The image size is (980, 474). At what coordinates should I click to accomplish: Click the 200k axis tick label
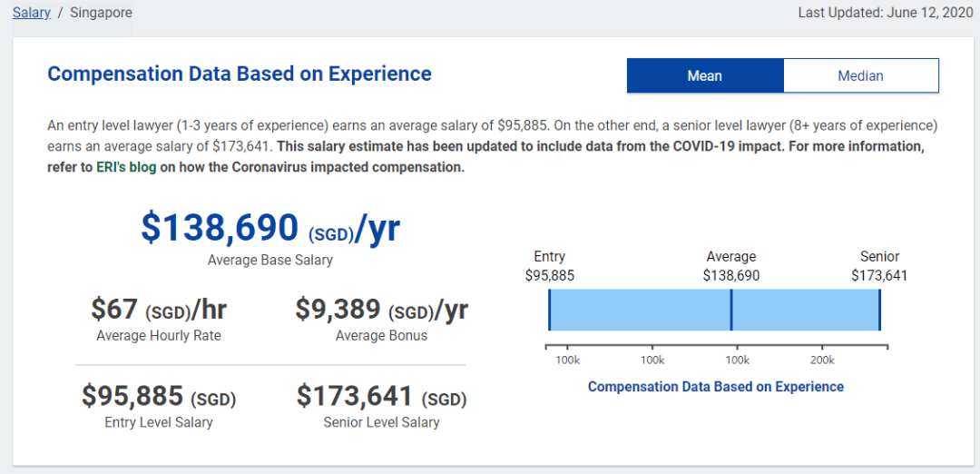(822, 360)
